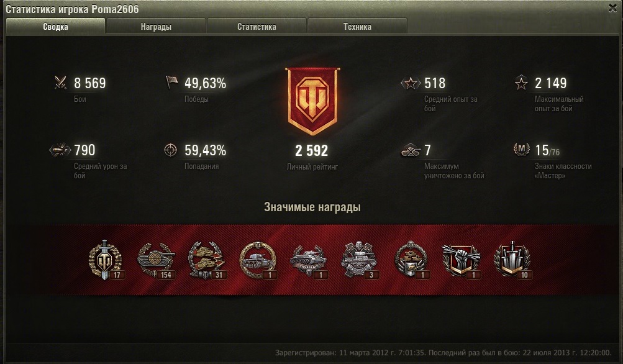Click the Mastery badge M icon
The image size is (623, 364).
pyautogui.click(x=522, y=150)
